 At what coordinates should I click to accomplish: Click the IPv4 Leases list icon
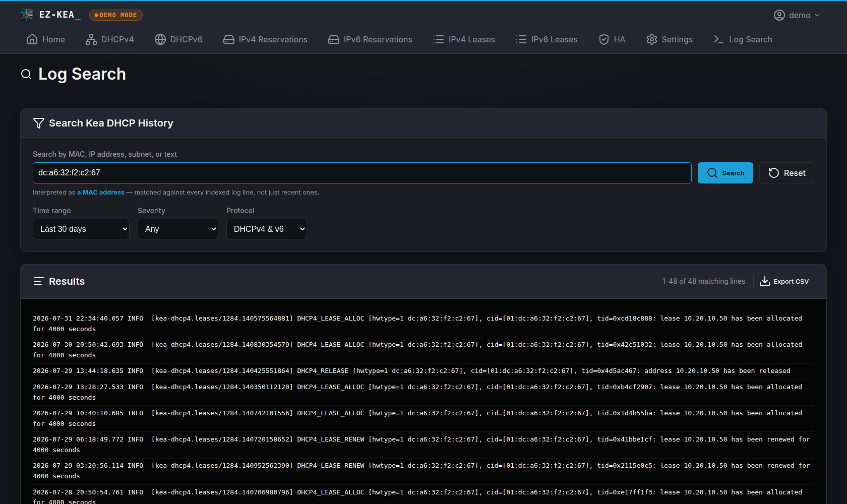click(439, 39)
